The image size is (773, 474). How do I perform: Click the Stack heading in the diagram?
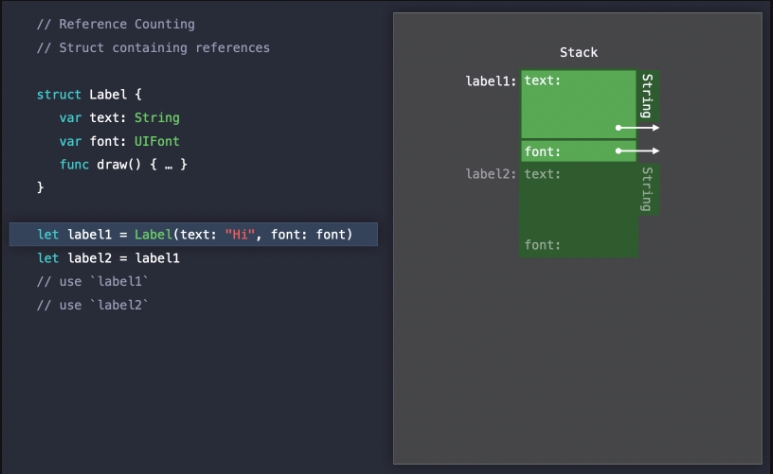point(578,52)
